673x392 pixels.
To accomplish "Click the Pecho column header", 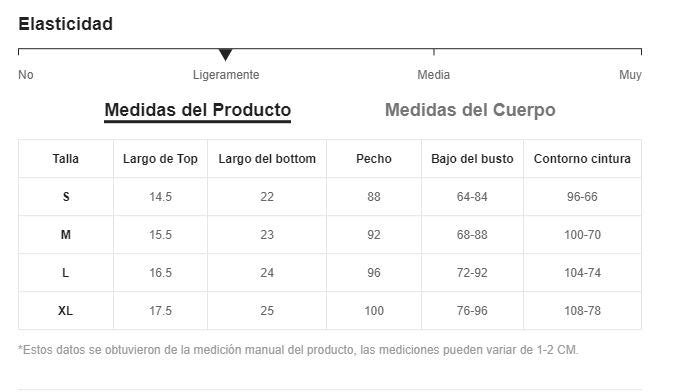I will 374,159.
